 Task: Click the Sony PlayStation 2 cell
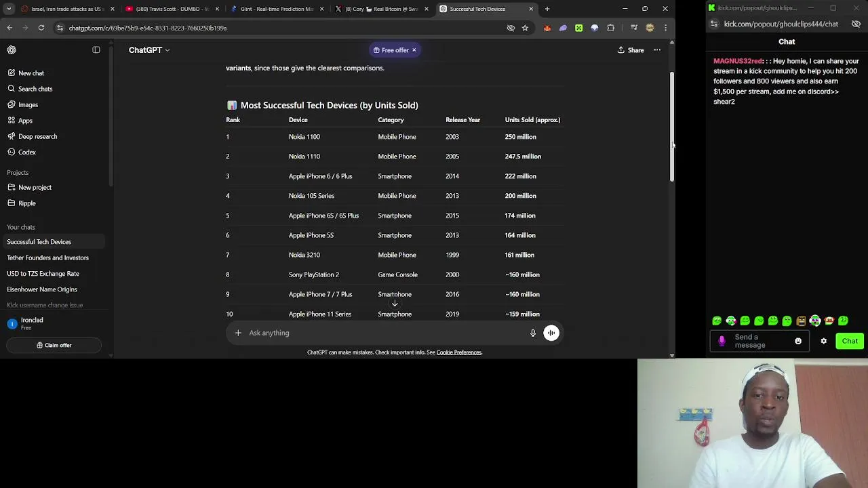(x=313, y=274)
